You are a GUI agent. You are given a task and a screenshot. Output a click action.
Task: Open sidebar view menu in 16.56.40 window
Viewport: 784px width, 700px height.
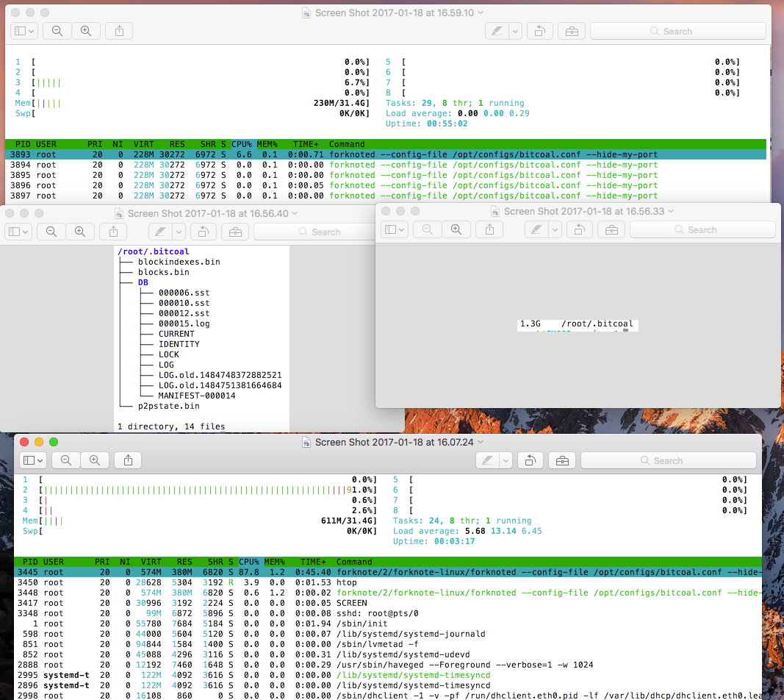18,232
